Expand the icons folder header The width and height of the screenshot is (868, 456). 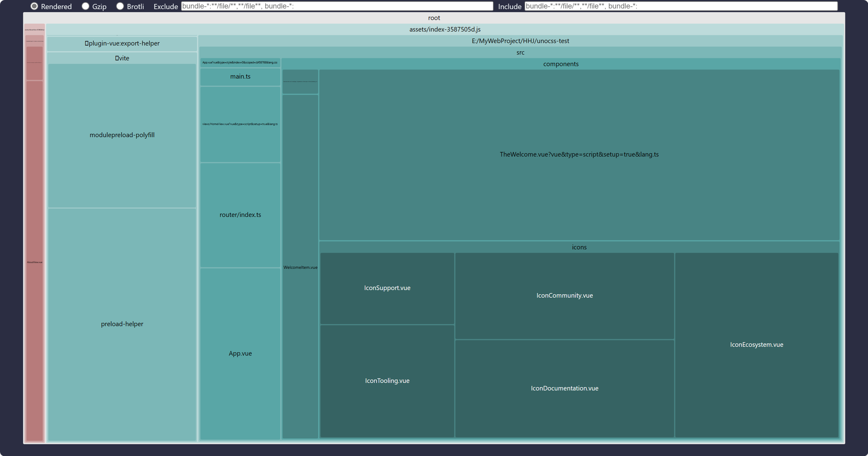click(579, 247)
